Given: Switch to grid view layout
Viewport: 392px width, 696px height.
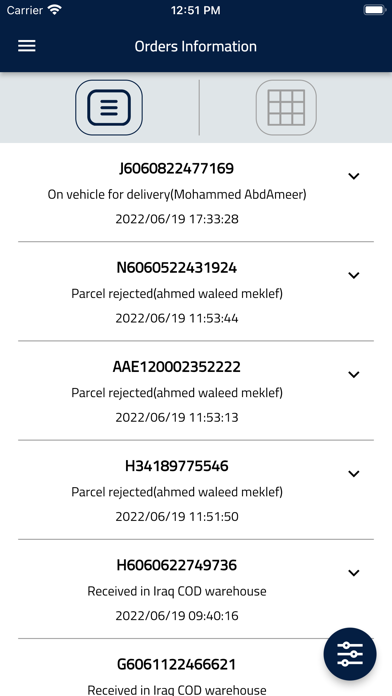Looking at the screenshot, I should 286,107.
